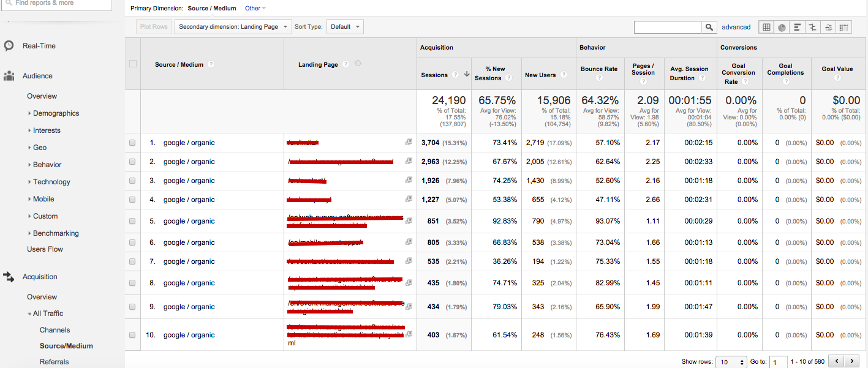Select the checkbox for row 5
The width and height of the screenshot is (868, 368).
click(132, 222)
